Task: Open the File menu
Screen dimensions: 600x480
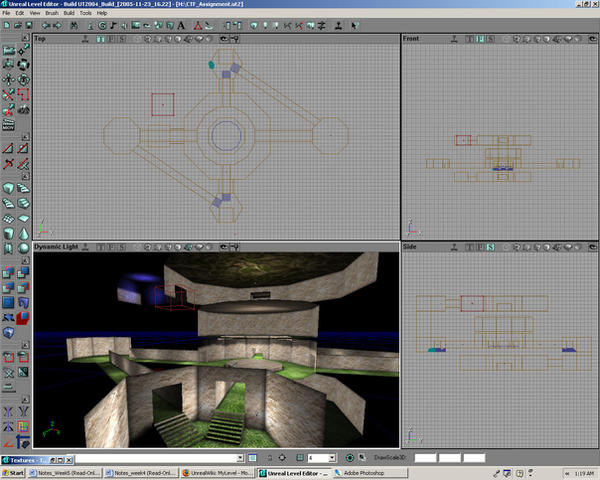Action: [x=6, y=13]
